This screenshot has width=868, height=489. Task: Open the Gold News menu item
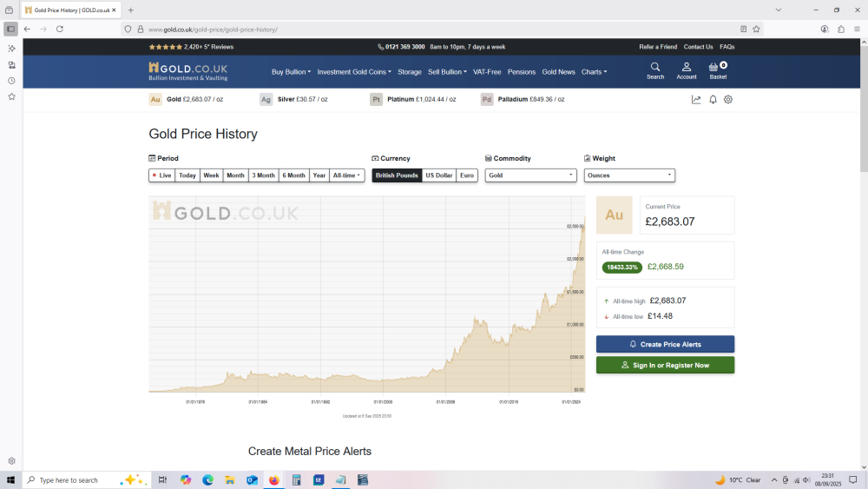[x=558, y=72]
